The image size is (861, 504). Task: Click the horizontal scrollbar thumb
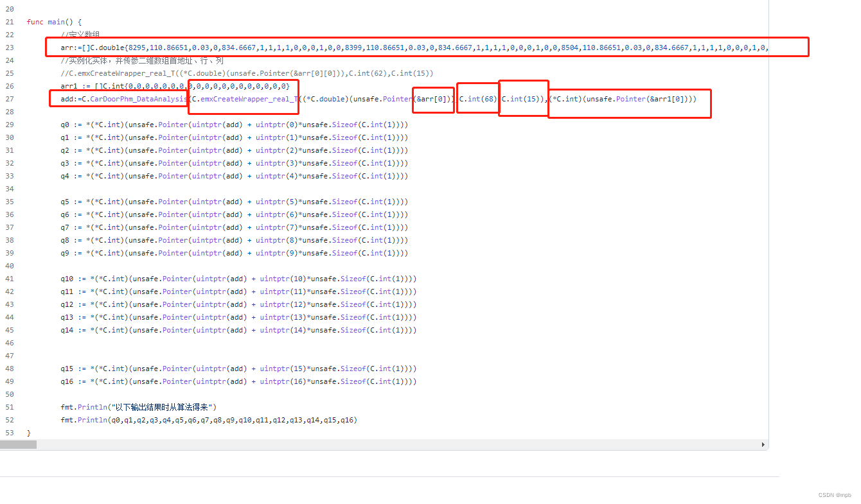pos(19,444)
